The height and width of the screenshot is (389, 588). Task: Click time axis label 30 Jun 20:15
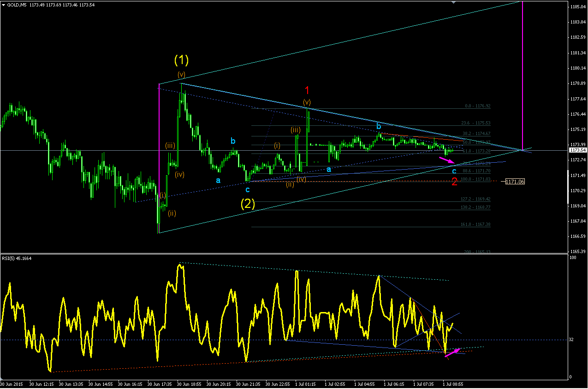[x=219, y=383]
